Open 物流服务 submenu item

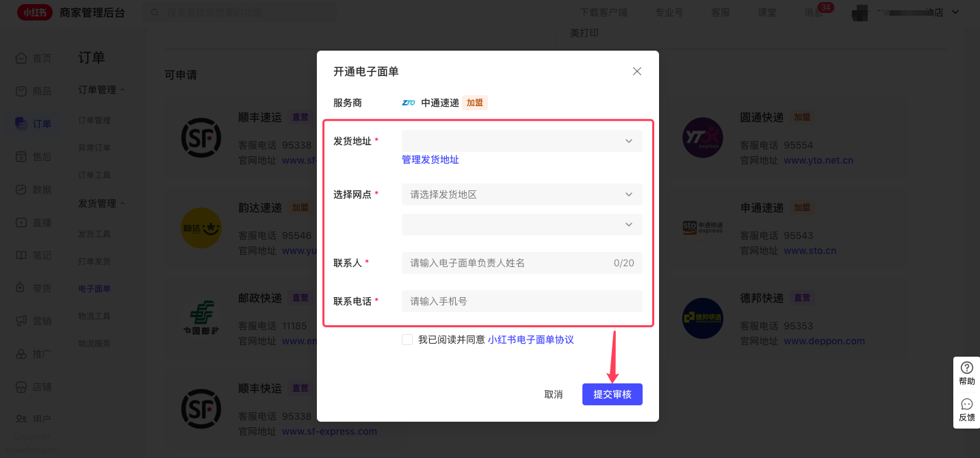coord(94,344)
